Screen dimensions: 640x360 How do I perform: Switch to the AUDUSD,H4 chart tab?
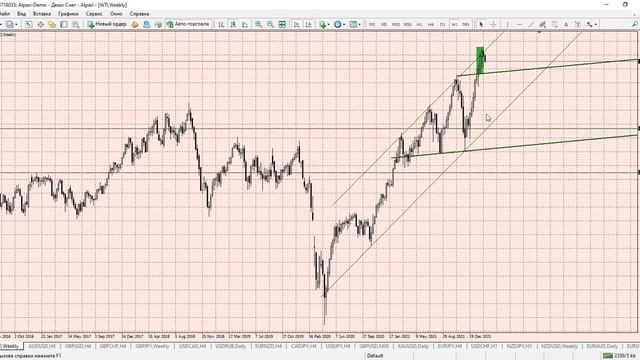[42, 346]
